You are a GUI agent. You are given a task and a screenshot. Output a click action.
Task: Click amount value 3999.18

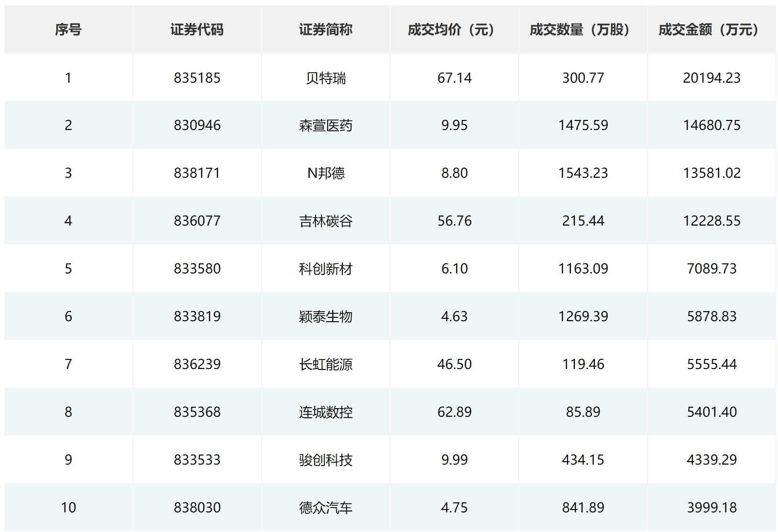coord(712,508)
